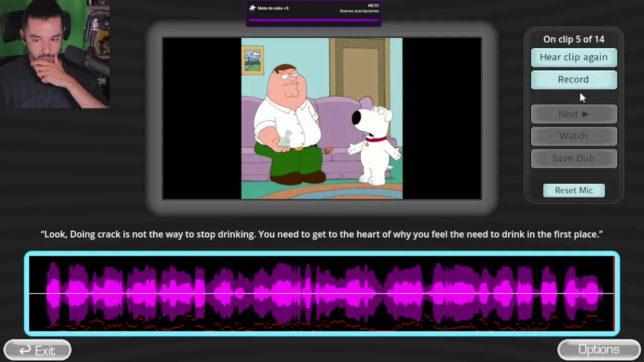Exit the dubbing screen
644x362 pixels.
(37, 350)
